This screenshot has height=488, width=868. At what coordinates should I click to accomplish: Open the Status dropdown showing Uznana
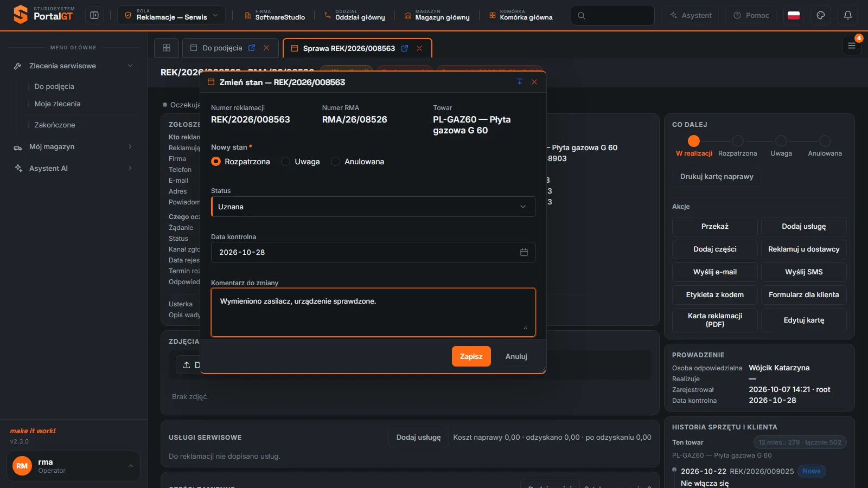pos(373,207)
